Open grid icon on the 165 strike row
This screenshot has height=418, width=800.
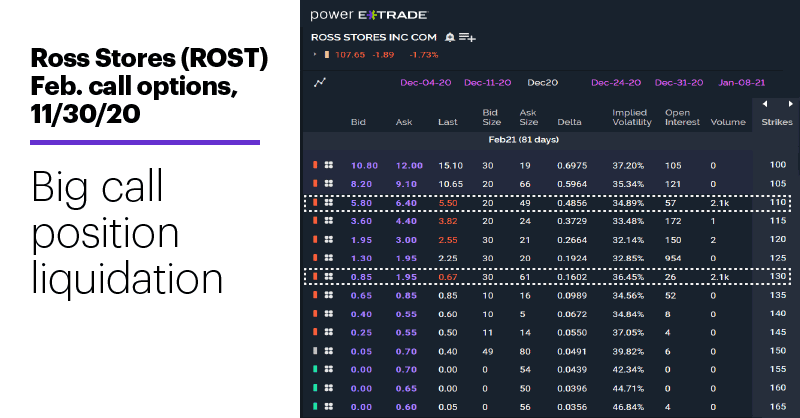coord(329,406)
